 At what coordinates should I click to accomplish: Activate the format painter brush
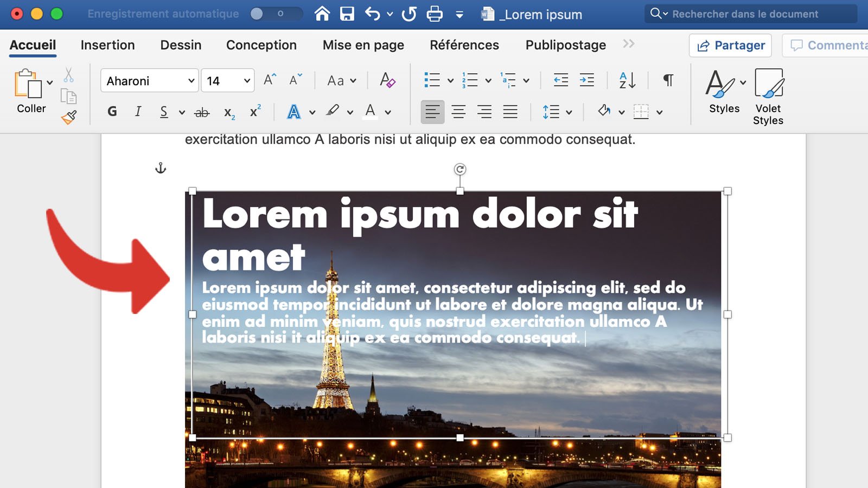pyautogui.click(x=69, y=116)
